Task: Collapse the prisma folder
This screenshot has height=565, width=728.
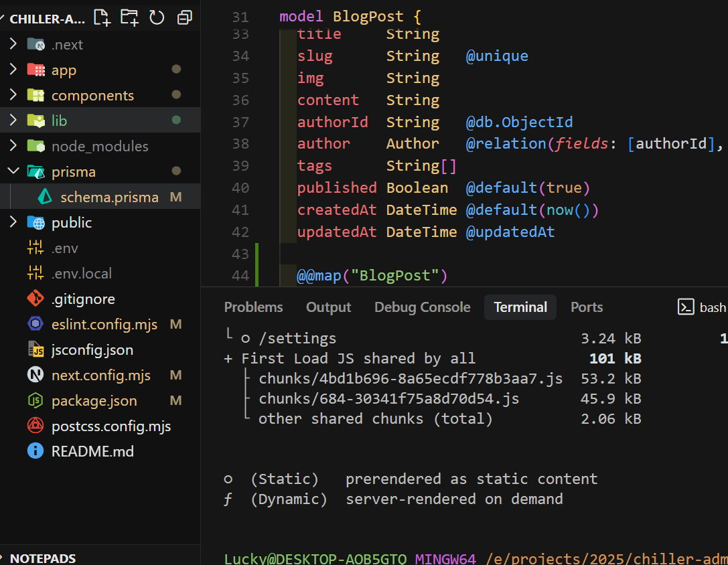Action: pyautogui.click(x=73, y=172)
